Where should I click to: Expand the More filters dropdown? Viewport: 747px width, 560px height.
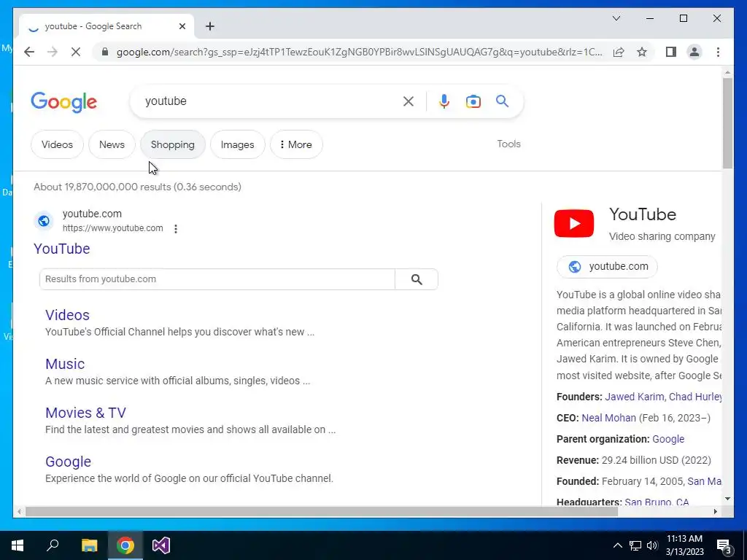(x=296, y=144)
